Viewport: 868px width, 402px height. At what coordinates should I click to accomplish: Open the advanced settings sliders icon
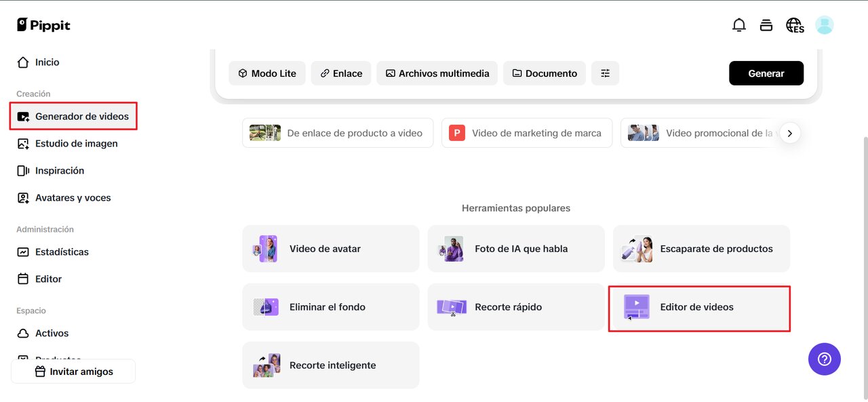(x=605, y=73)
